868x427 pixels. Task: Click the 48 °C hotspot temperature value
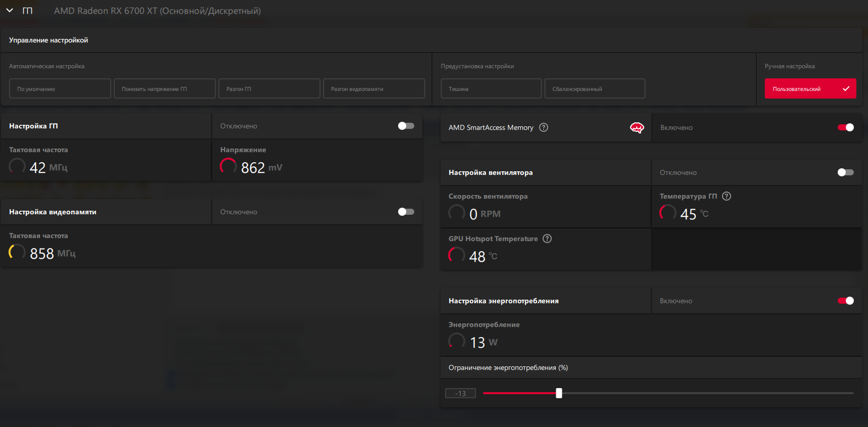[484, 256]
